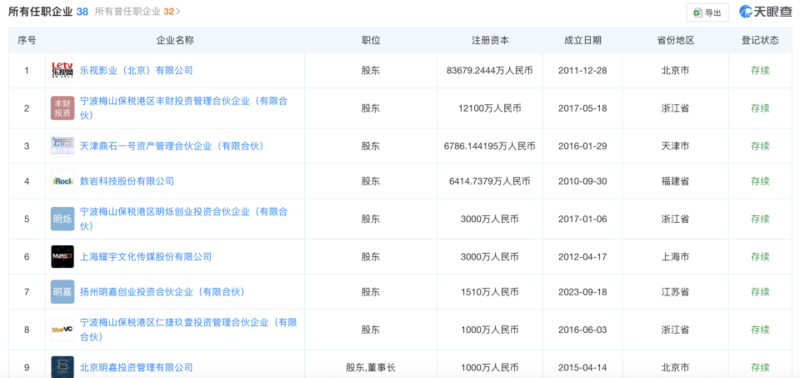Click the date 2011-12-28
800x378 pixels.
tap(583, 70)
